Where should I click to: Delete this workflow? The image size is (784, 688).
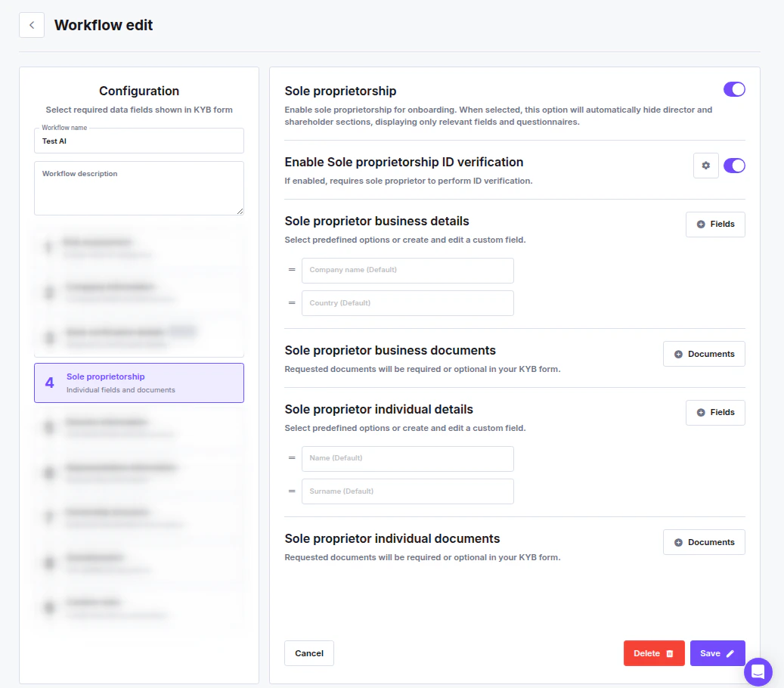point(654,653)
